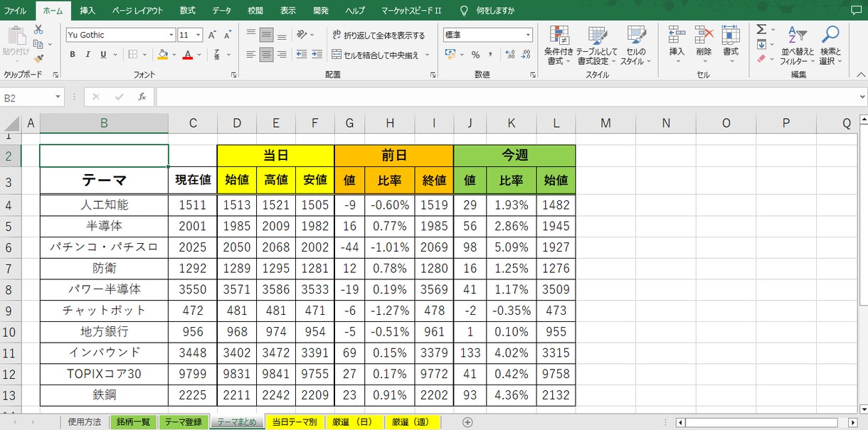Image resolution: width=868 pixels, height=430 pixels.
Task: Click the increase decimal places icon
Action: click(510, 55)
